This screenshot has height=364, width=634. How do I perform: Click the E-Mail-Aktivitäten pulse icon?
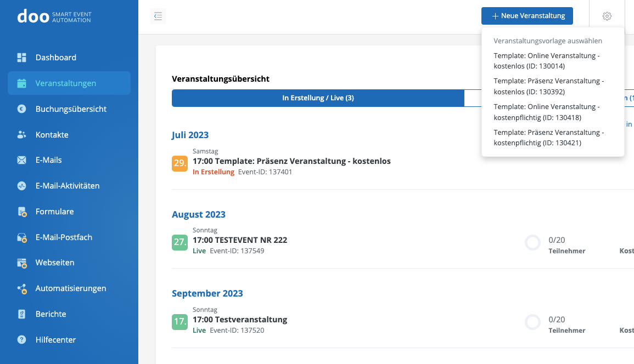click(x=22, y=186)
